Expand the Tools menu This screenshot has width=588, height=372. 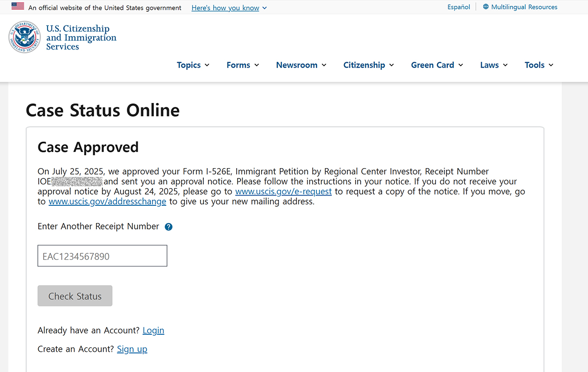coord(539,65)
